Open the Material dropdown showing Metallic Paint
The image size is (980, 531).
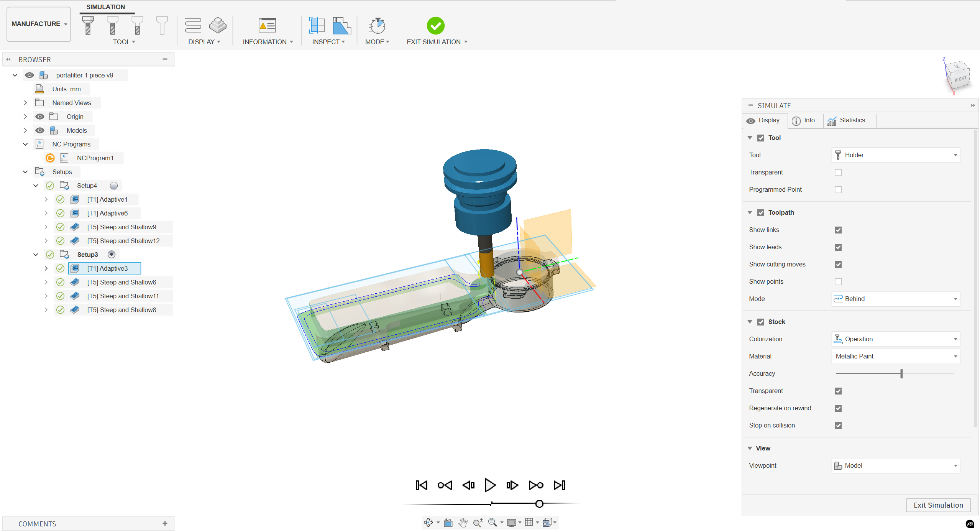pos(895,356)
